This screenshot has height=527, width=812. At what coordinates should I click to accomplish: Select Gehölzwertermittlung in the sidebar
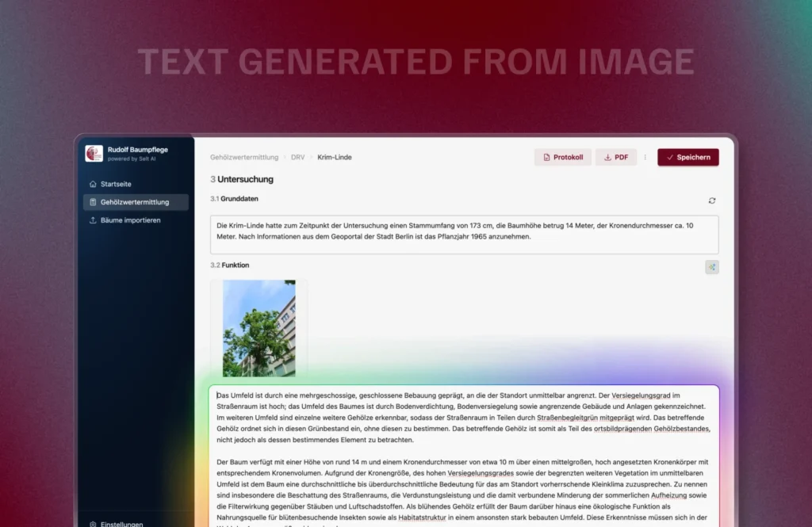(136, 202)
